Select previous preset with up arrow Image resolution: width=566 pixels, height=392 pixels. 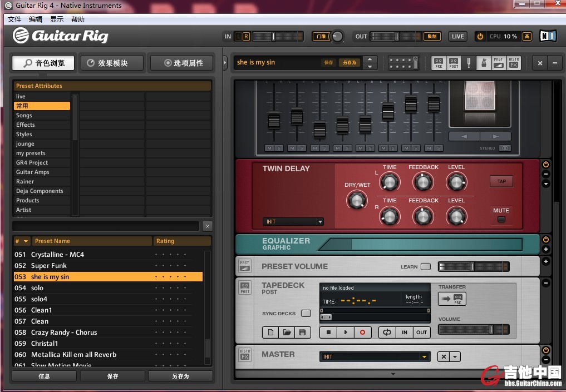[370, 59]
